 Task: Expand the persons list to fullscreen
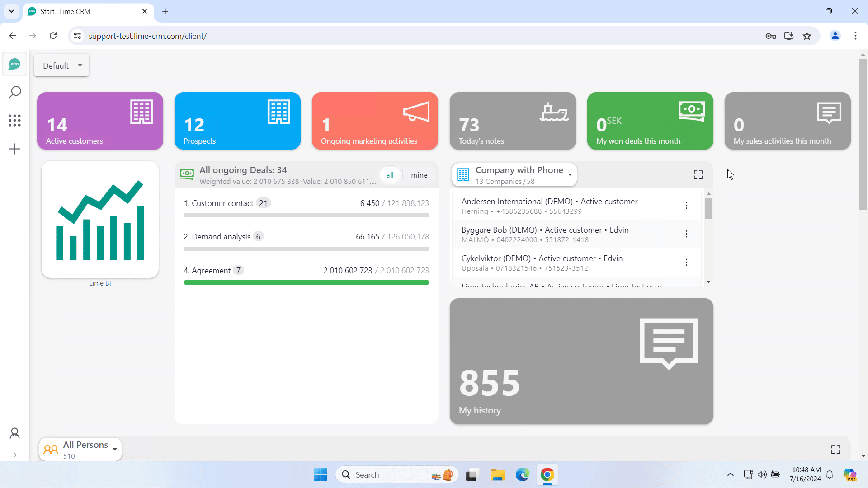point(835,450)
